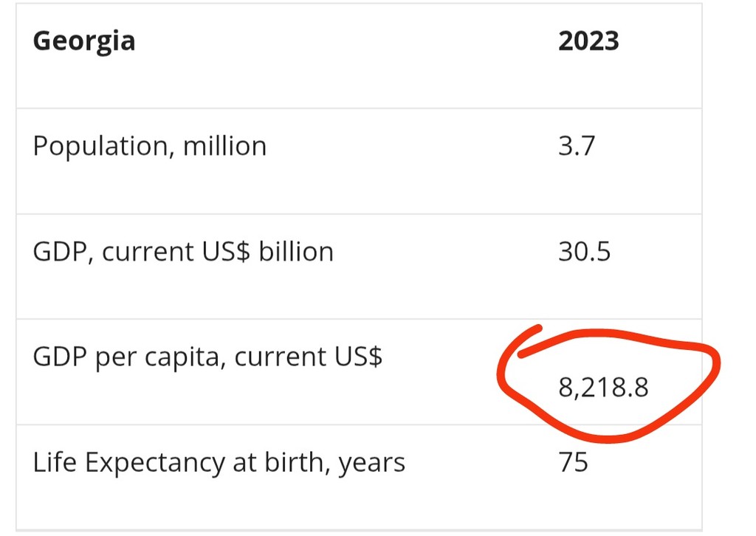The image size is (756, 536).
Task: Click the word million in the first row
Action: pyautogui.click(x=224, y=146)
